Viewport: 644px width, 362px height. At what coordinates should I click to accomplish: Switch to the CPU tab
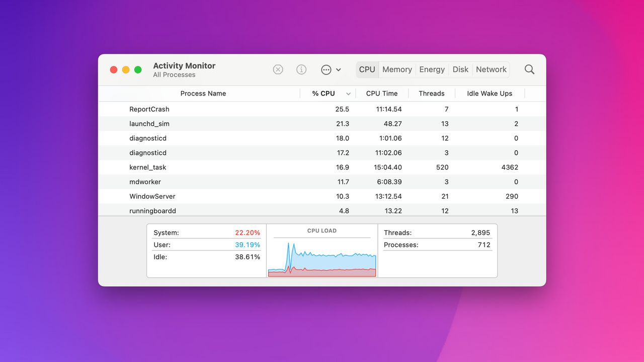coord(367,69)
